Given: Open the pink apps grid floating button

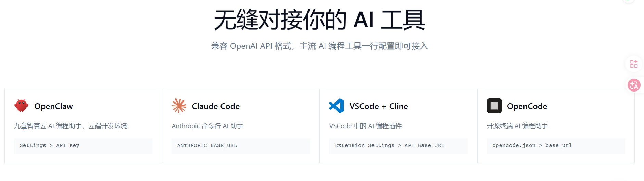Looking at the screenshot, I should click(x=634, y=64).
